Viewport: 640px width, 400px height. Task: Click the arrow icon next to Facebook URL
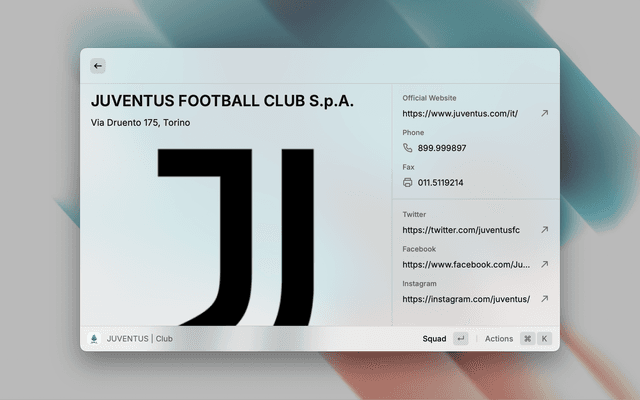544,265
